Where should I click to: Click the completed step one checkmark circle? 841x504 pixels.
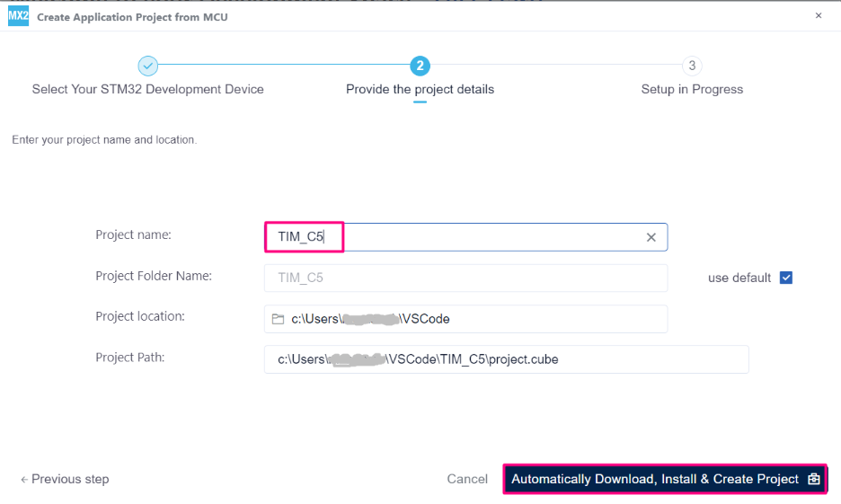[148, 66]
